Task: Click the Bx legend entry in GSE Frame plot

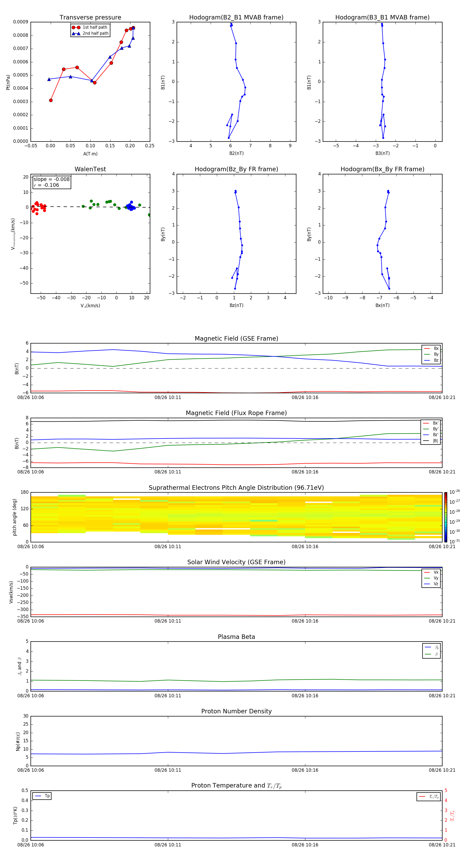Action: [x=431, y=349]
